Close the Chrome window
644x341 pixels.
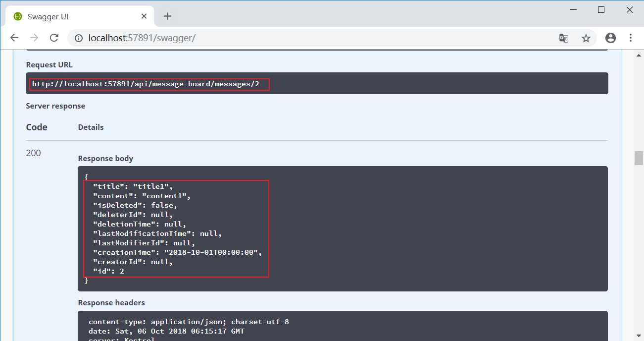pyautogui.click(x=630, y=9)
